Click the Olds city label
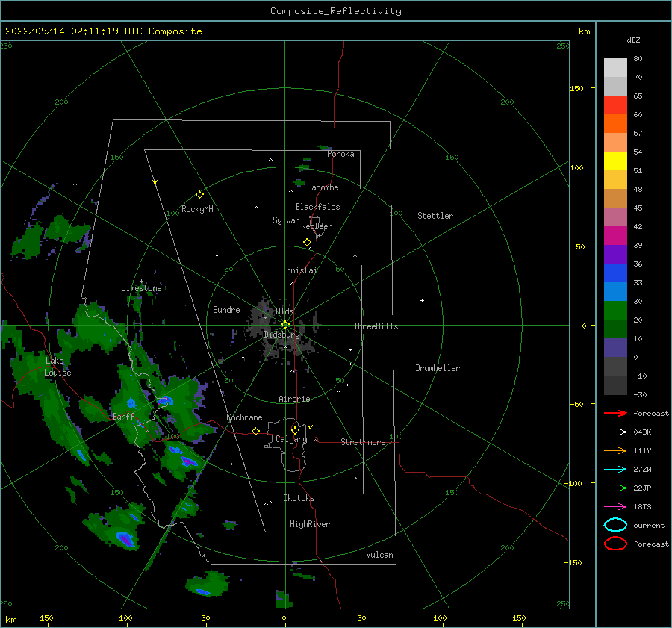 [284, 311]
